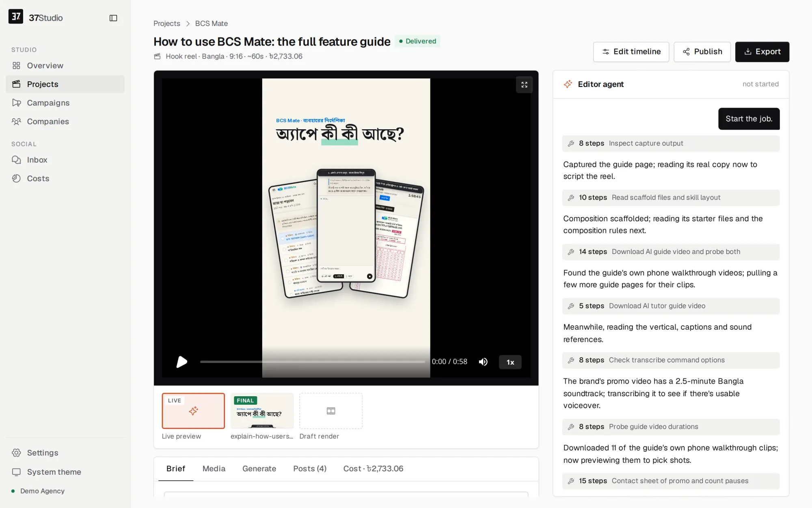Image resolution: width=812 pixels, height=508 pixels.
Task: Expand '8 steps Inspect capture output'
Action: tap(671, 143)
